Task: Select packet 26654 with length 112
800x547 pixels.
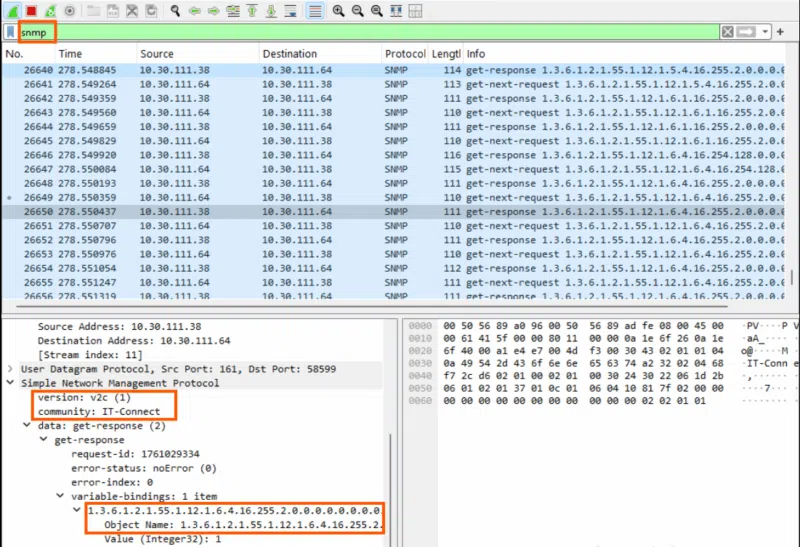Action: point(393,268)
